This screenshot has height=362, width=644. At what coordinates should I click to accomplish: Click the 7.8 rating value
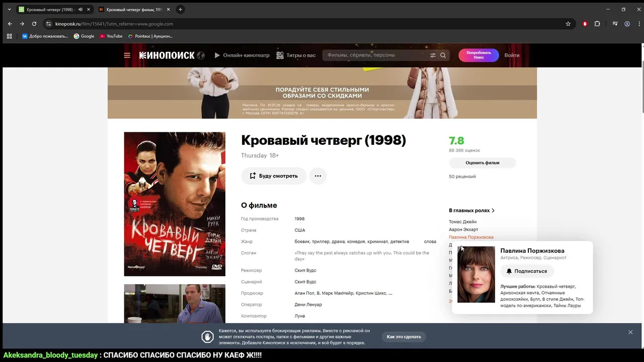(x=456, y=141)
